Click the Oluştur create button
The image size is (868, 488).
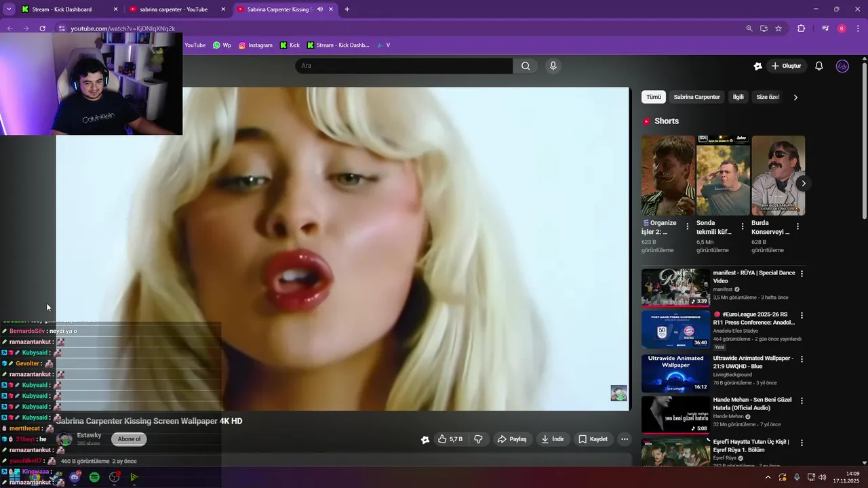pos(787,66)
